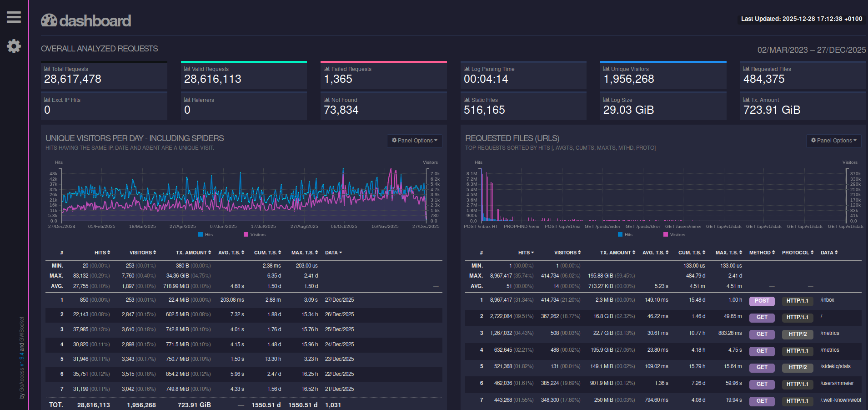Open Panel Options for Requested Files panel
The image size is (868, 410).
[833, 141]
